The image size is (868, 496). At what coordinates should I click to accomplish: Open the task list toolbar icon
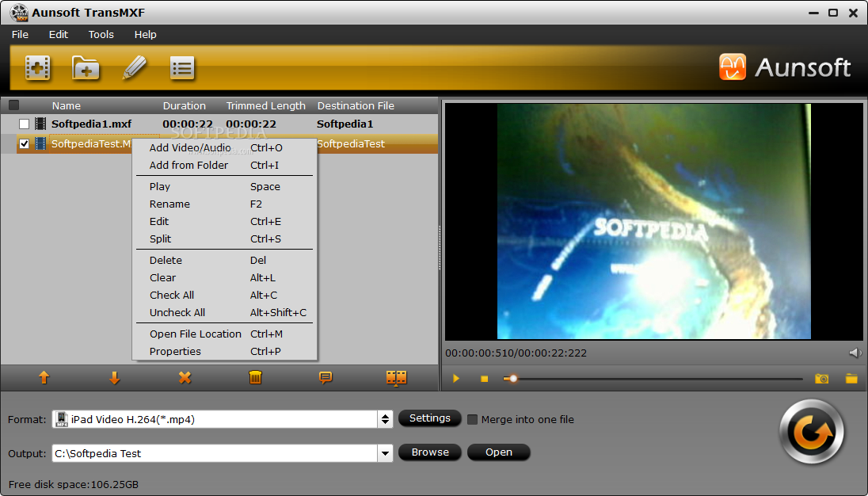click(182, 68)
